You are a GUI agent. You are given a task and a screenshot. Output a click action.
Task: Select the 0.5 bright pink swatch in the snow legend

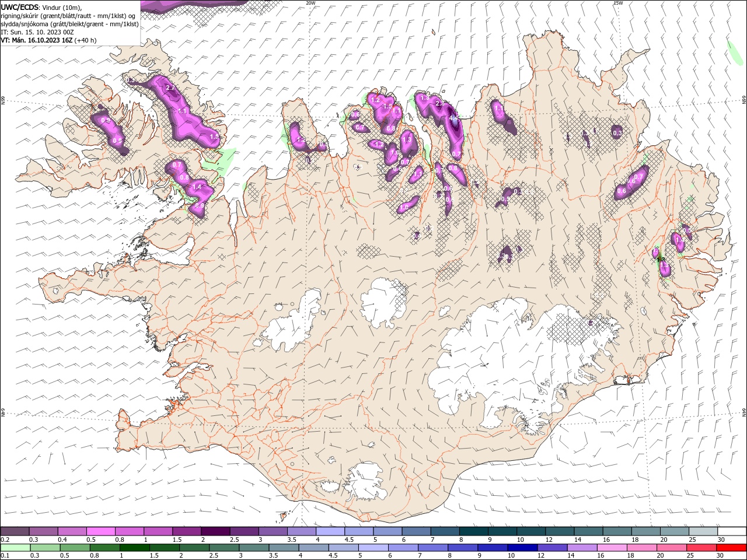pos(101,531)
